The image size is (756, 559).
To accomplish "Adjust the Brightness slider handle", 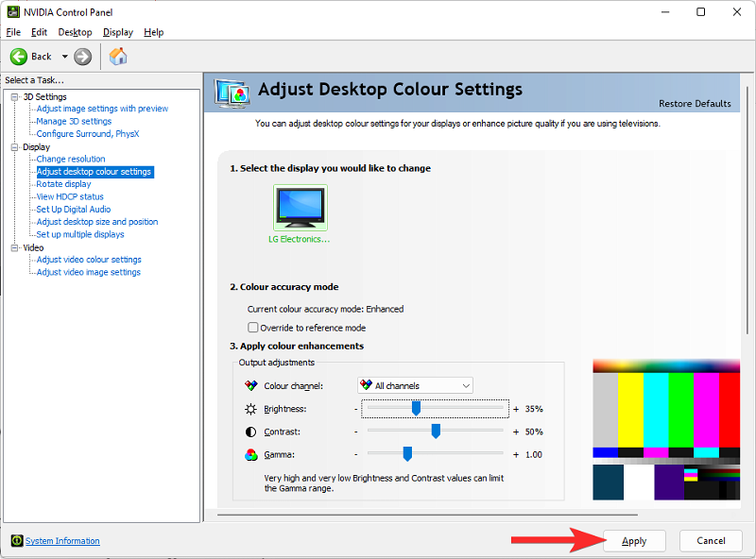I will pos(414,408).
